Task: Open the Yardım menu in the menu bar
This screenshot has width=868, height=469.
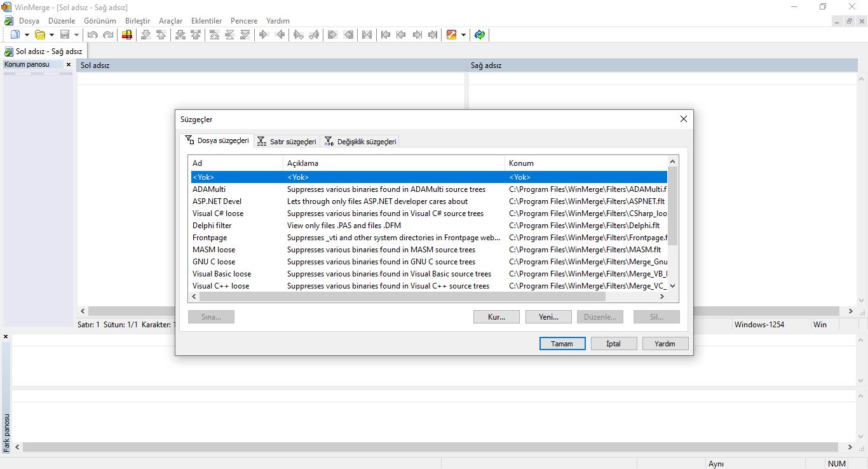Action: (x=278, y=21)
